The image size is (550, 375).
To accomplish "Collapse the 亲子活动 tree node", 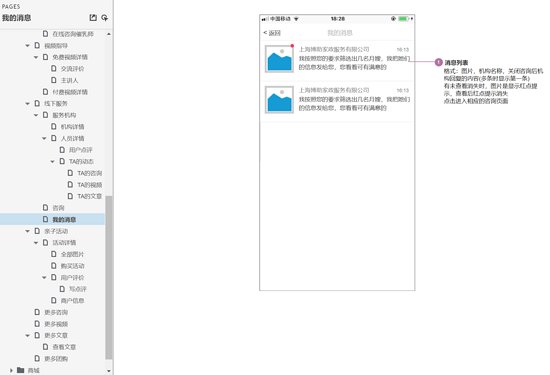I will coord(28,231).
